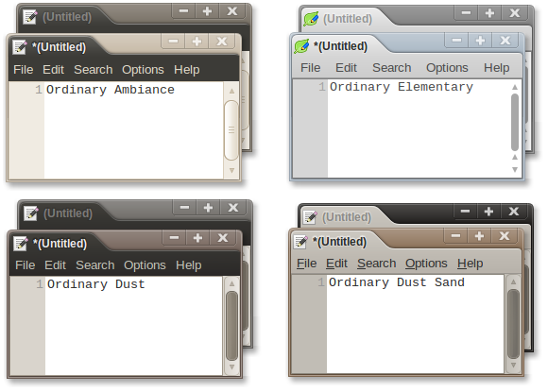The image size is (548, 392).
Task: Open Edit menu in the Ordinary Dust editor window
Action: tap(55, 265)
